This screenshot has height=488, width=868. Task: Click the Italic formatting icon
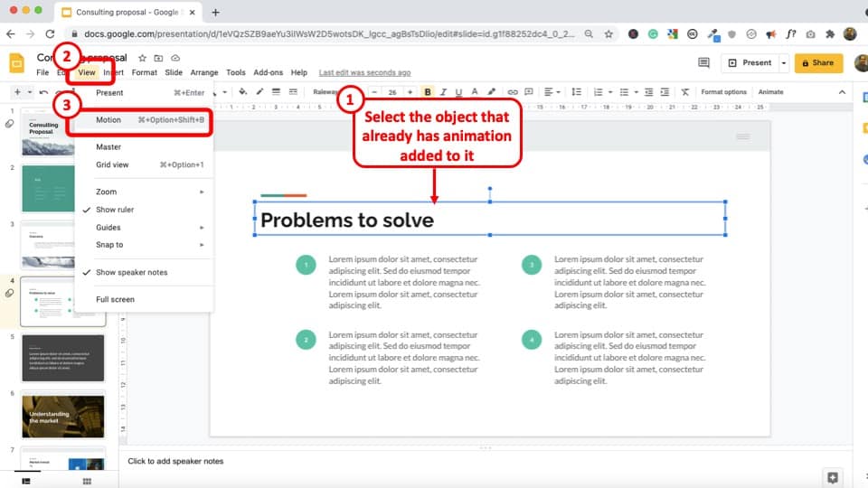click(443, 92)
